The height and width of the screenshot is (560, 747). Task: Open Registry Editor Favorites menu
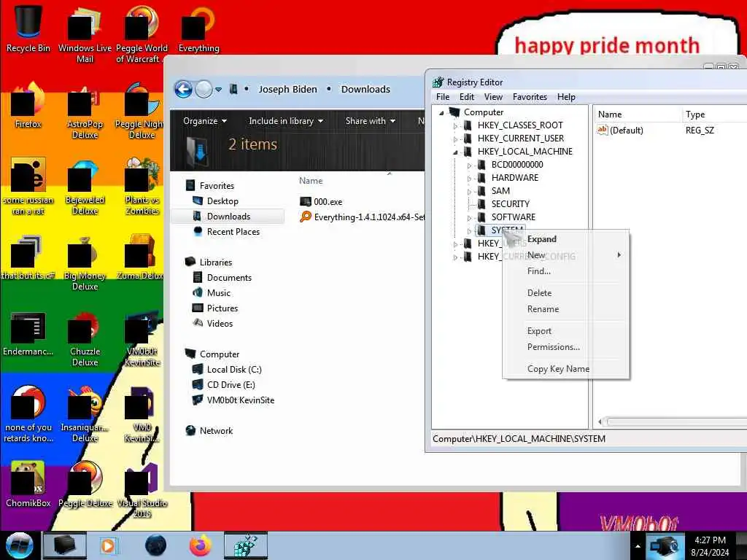point(530,97)
